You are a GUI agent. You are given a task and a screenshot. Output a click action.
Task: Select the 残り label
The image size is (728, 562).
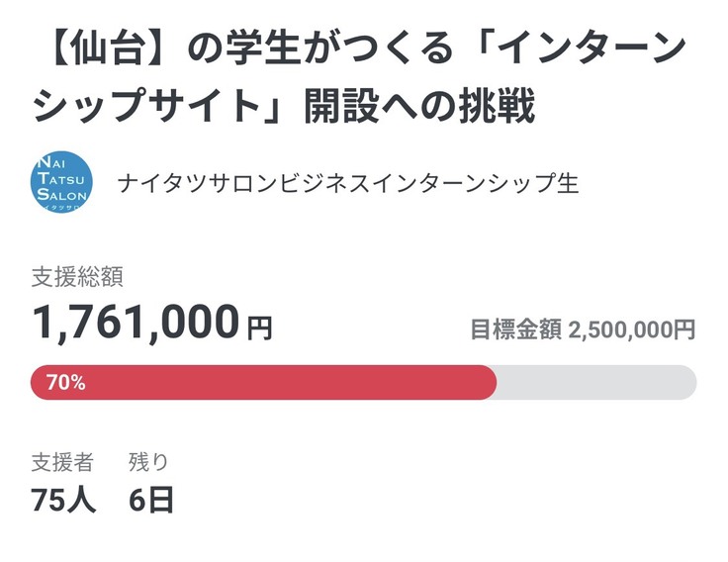[149, 461]
